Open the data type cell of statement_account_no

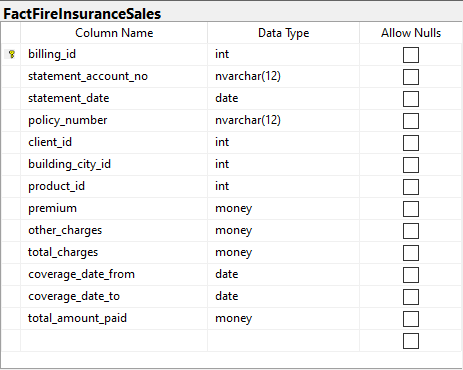coord(283,76)
